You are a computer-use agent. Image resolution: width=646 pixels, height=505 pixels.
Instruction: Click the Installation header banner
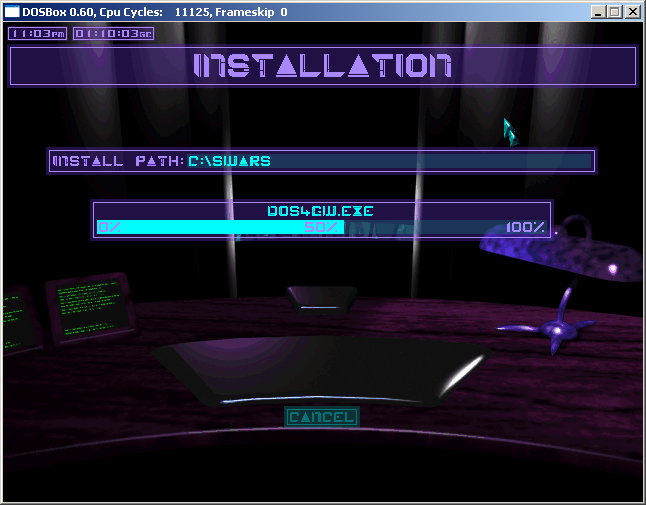(x=322, y=66)
